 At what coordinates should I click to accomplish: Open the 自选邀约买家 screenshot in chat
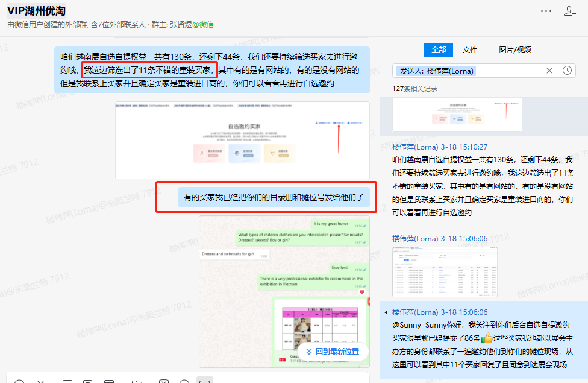(x=242, y=140)
